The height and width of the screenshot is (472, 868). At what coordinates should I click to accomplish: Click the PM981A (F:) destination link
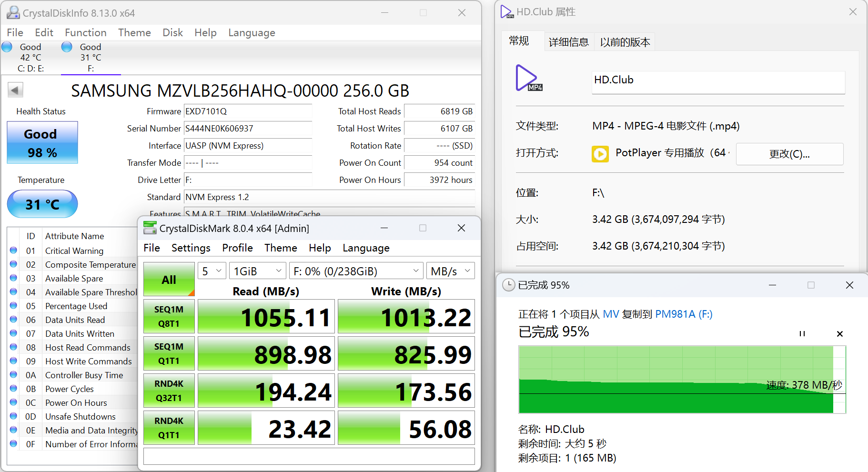pyautogui.click(x=684, y=314)
